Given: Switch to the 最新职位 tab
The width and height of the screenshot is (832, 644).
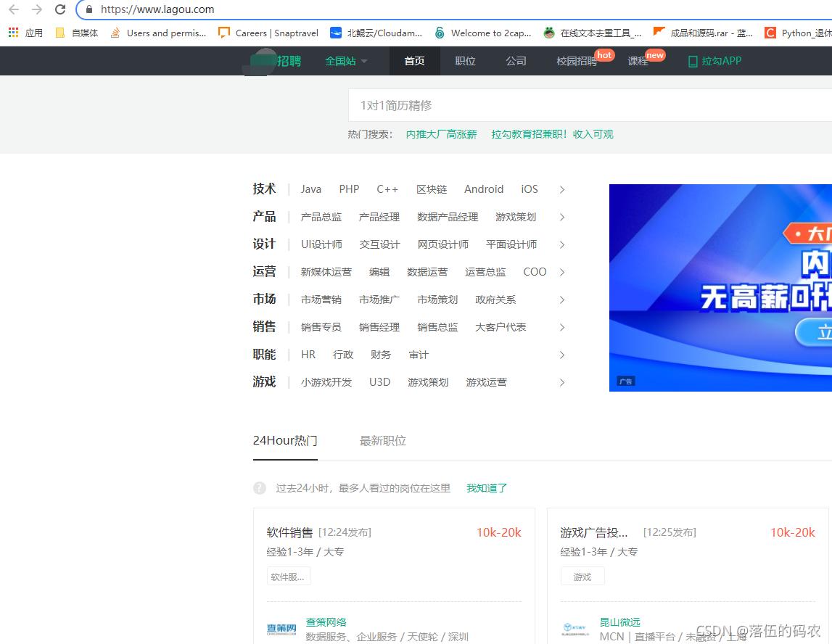Looking at the screenshot, I should 382,440.
